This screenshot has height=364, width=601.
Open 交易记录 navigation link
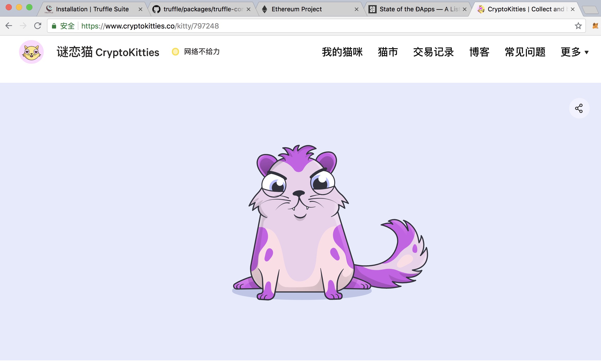(434, 52)
